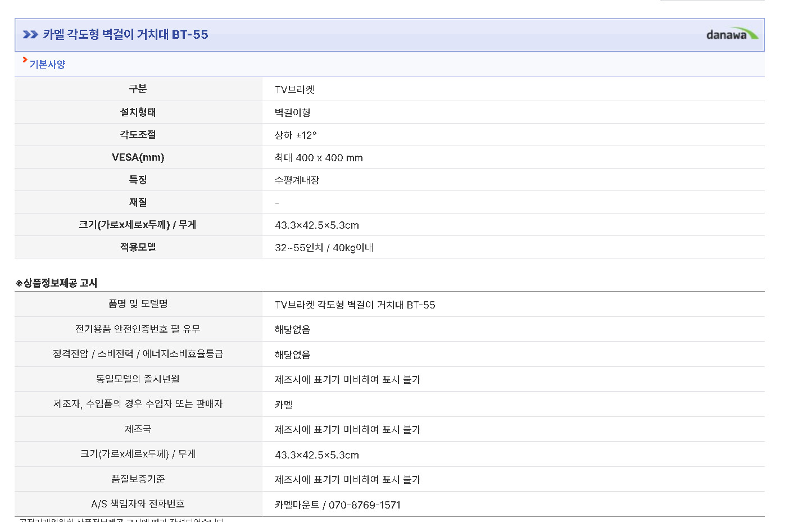Click the double-arrow icon beside the product title
The height and width of the screenshot is (522, 812).
pos(30,34)
